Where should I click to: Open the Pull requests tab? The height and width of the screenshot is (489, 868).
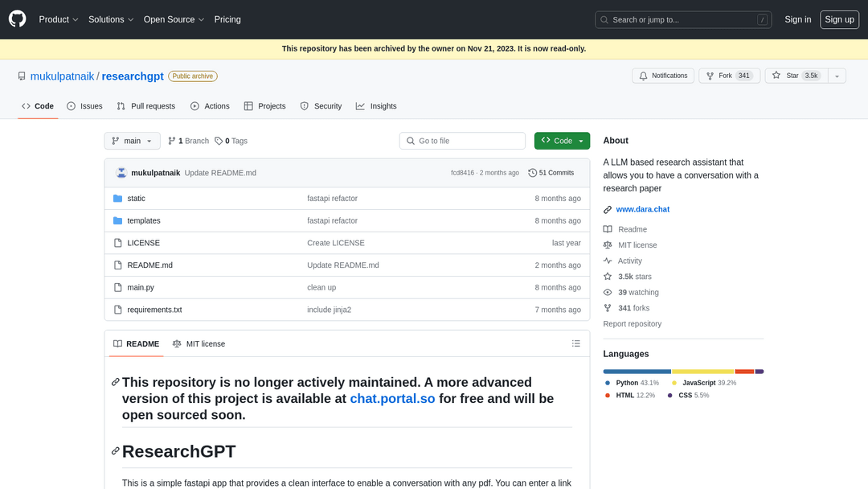(145, 106)
